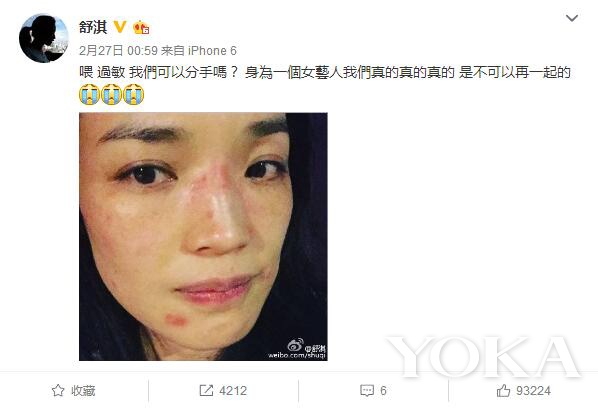This screenshot has height=408, width=598.
Task: Open the 舒淇 username link
Action: point(93,27)
